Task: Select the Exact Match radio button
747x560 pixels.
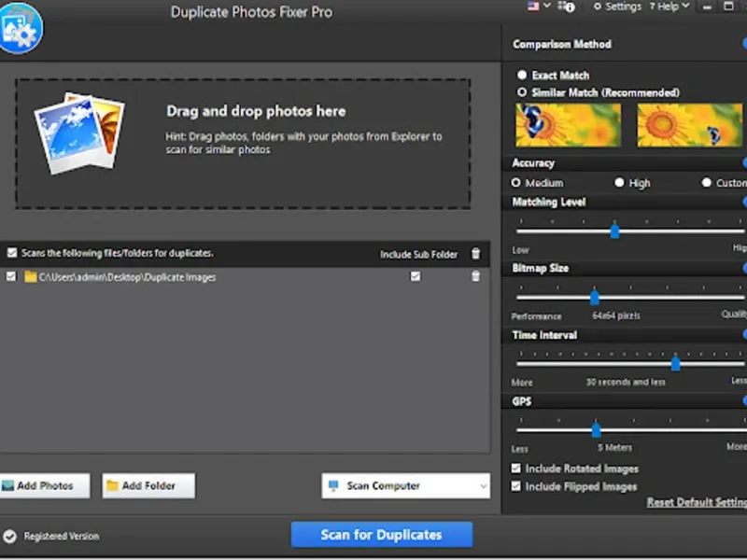Action: [522, 76]
